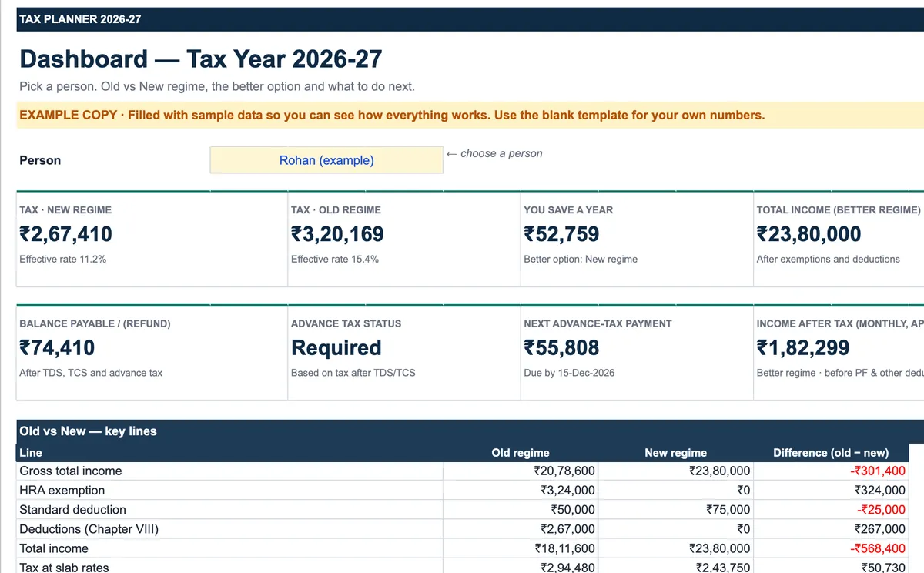Click the ₹1,82,299 monthly income after tax
Screen dimensions: 924x573
pyautogui.click(x=803, y=348)
